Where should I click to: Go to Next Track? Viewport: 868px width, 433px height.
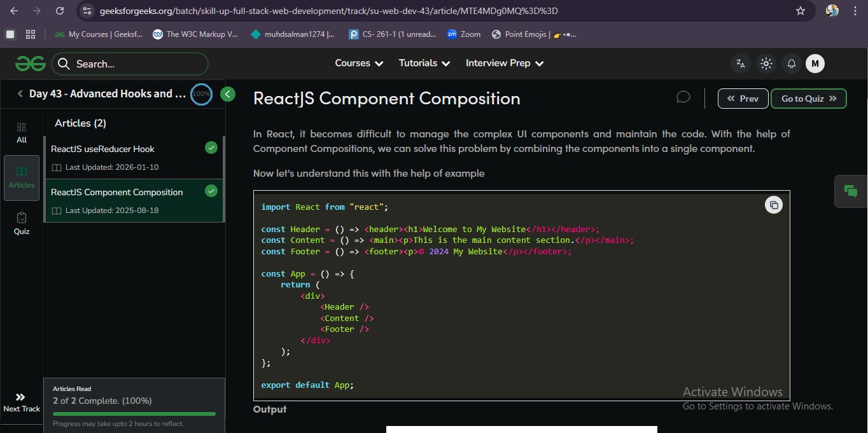click(21, 402)
